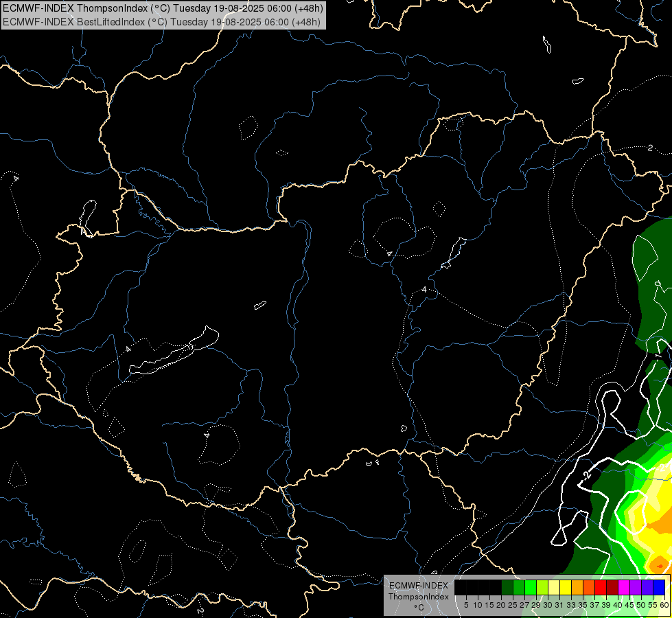Select the orange-red 35–37 legend swatch

point(589,587)
